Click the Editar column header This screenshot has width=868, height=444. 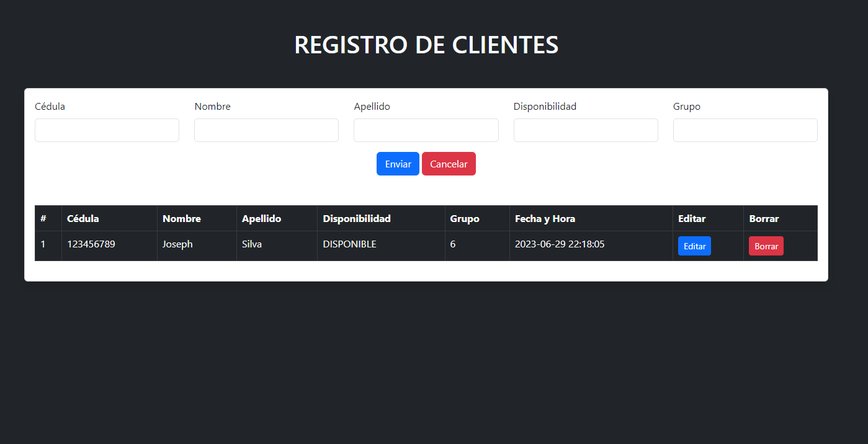click(x=709, y=218)
